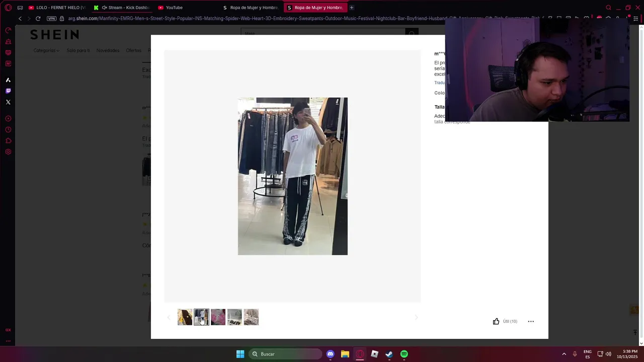Select the second mirror-selfie thumbnail

[x=201, y=317]
